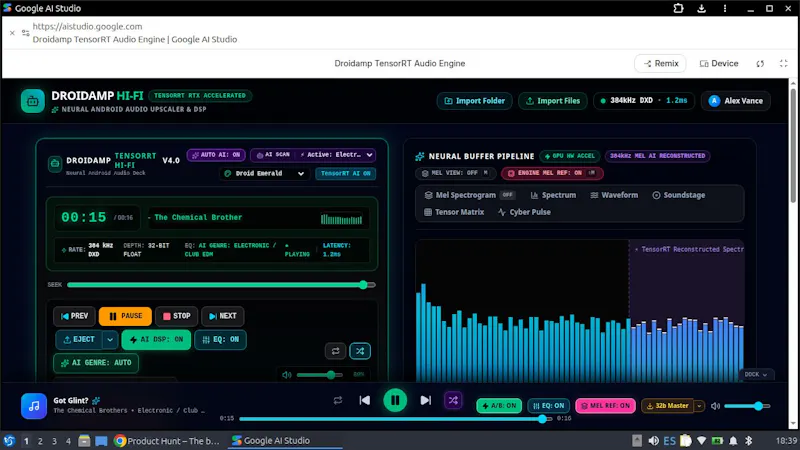Toggle the pink MEL REF: ON button
This screenshot has width=800, height=450.
coord(605,406)
